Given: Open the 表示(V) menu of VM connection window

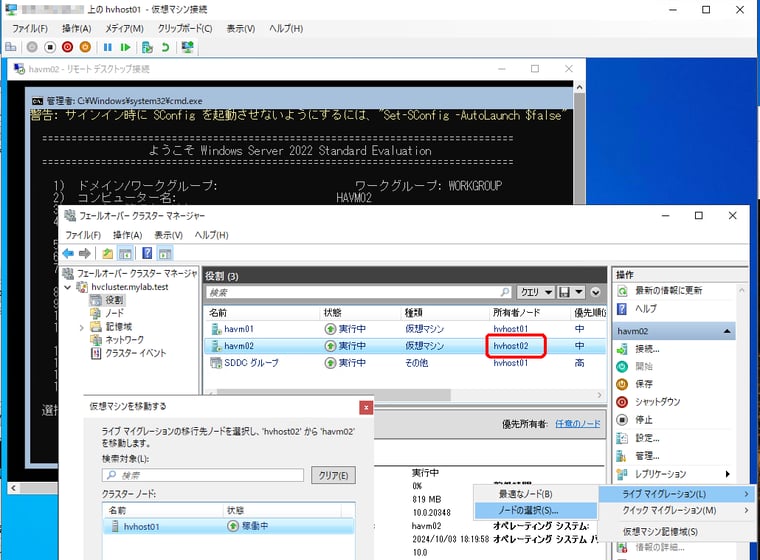Looking at the screenshot, I should [x=241, y=29].
